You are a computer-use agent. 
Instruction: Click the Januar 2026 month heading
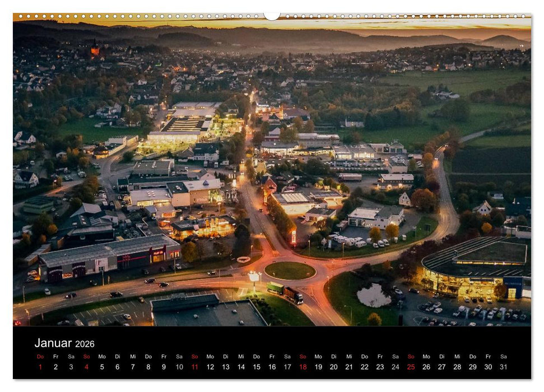[64, 343]
